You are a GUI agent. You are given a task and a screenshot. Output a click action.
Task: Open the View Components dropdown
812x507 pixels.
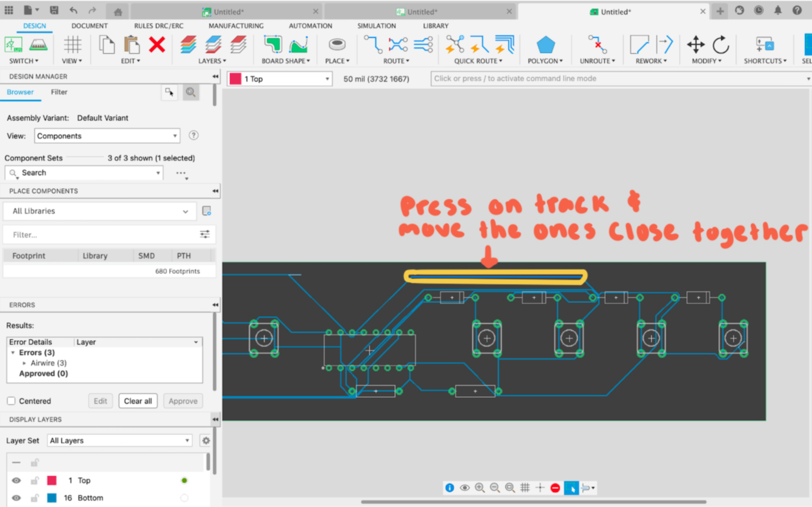[x=107, y=136]
